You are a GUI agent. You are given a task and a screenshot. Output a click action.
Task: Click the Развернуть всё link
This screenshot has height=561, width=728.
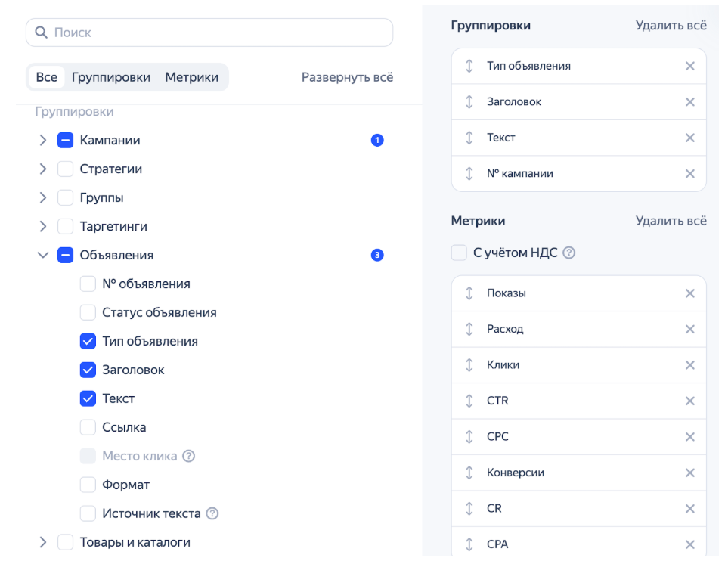(x=347, y=77)
